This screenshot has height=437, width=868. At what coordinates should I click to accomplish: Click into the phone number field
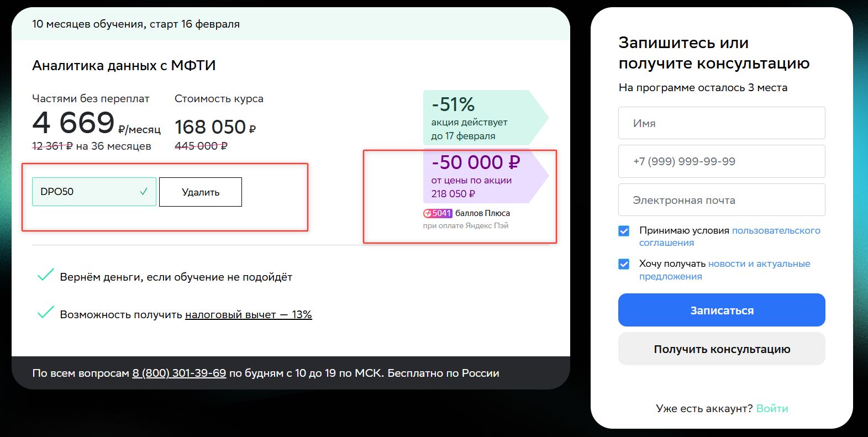tap(722, 161)
